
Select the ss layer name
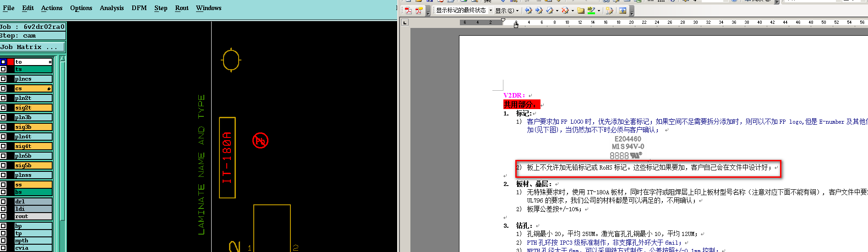click(33, 185)
